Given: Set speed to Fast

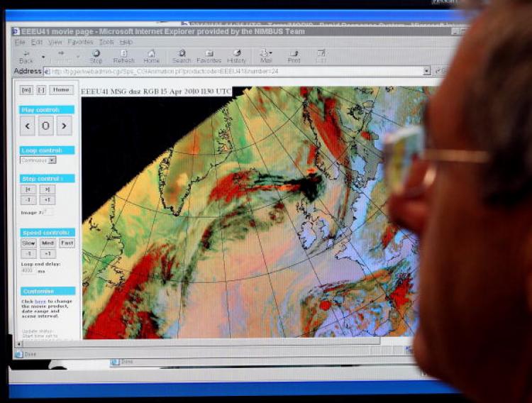Looking at the screenshot, I should pyautogui.click(x=67, y=243).
